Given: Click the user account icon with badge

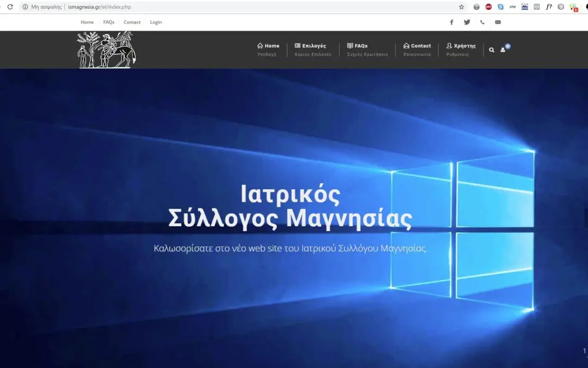Looking at the screenshot, I should coord(505,49).
